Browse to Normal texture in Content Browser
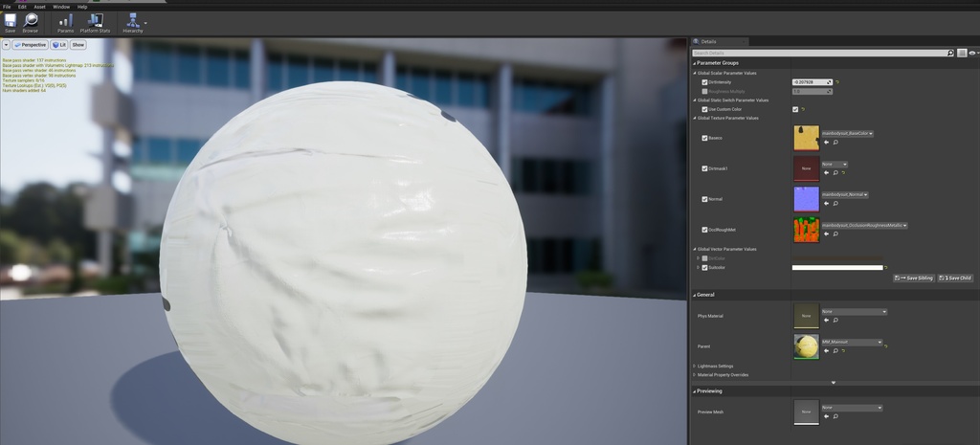 835,204
